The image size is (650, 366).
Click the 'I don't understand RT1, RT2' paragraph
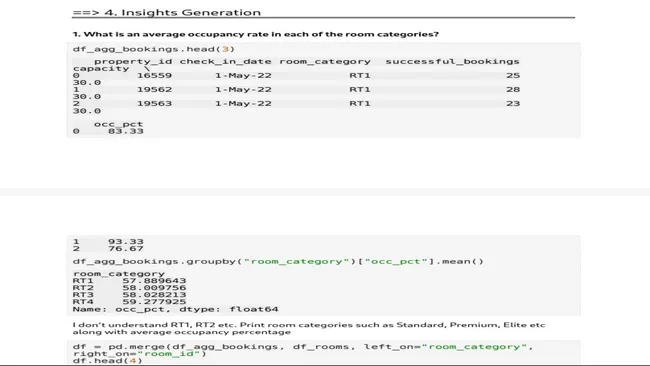pos(309,328)
